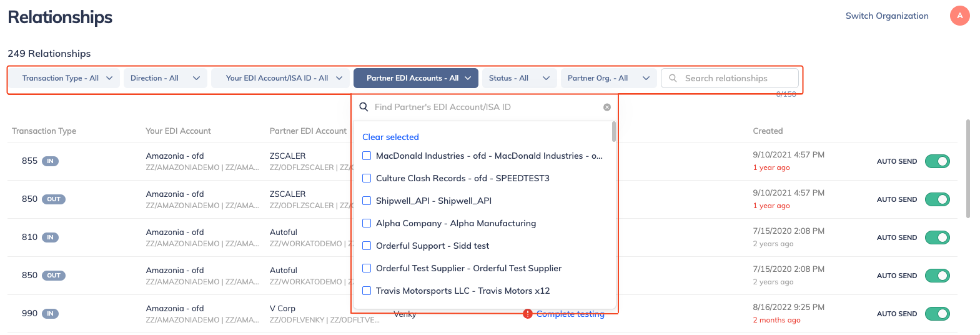The image size is (980, 335).
Task: Expand the Direction - All dropdown
Action: point(165,78)
